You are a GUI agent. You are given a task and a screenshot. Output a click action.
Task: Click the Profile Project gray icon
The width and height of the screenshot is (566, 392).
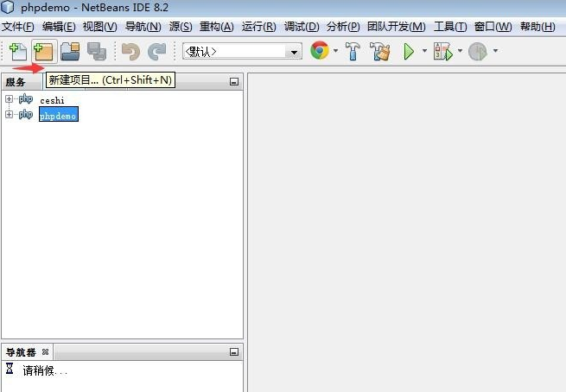coord(478,52)
